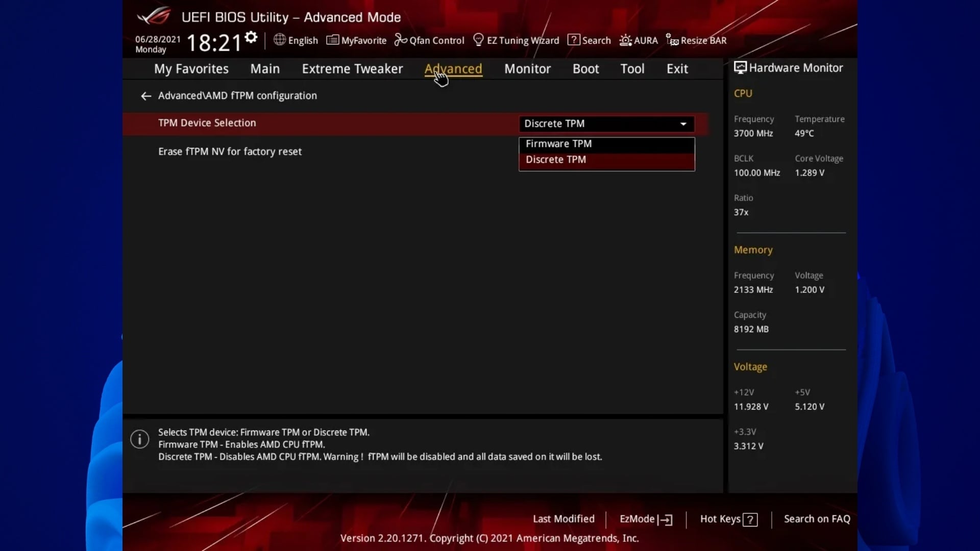Switch to EzMode
This screenshot has height=551, width=980.
[x=646, y=519]
